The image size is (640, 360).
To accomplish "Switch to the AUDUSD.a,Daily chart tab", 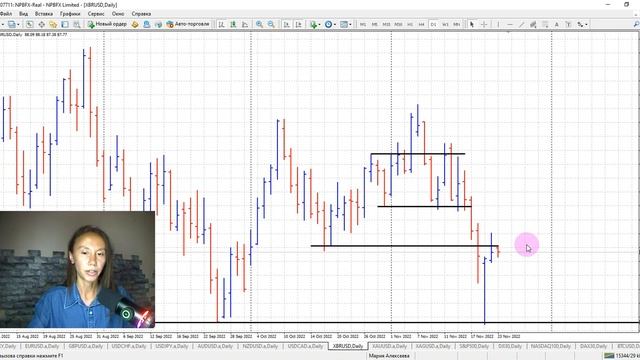I will pos(215,346).
